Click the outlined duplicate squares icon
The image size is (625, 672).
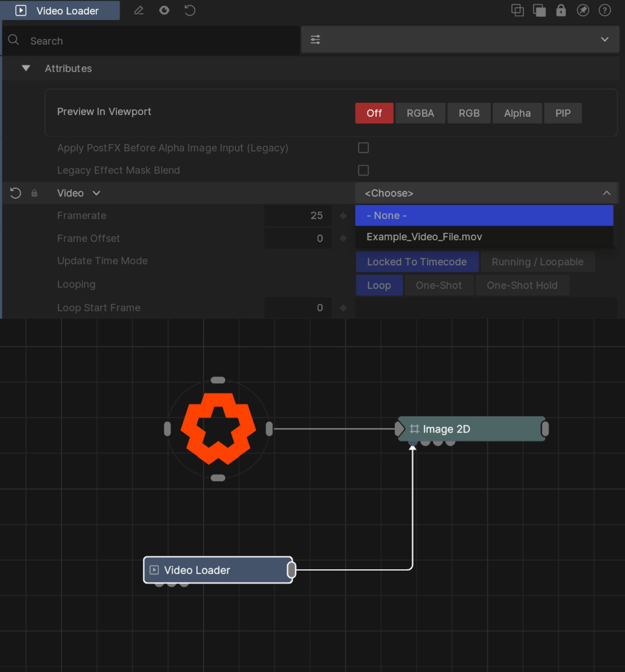click(x=517, y=10)
